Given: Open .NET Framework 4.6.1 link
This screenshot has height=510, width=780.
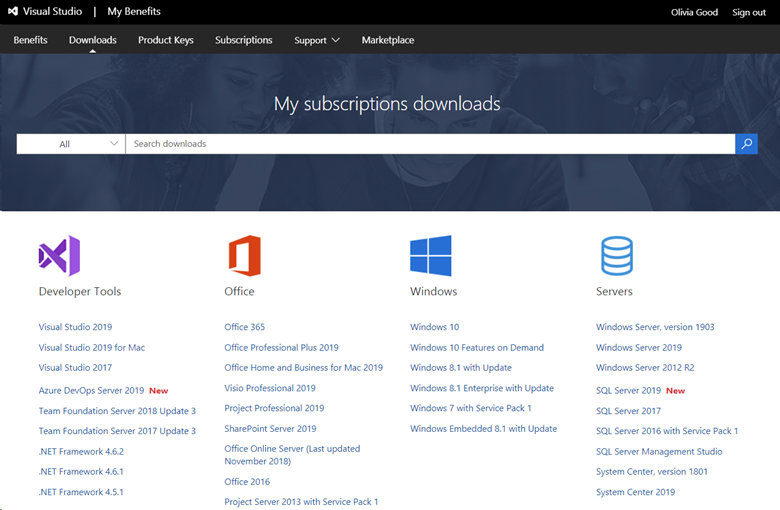Looking at the screenshot, I should point(81,471).
